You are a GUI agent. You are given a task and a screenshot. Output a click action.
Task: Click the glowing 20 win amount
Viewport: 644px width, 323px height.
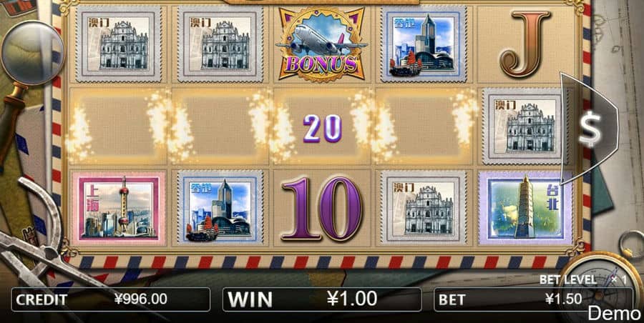[323, 129]
